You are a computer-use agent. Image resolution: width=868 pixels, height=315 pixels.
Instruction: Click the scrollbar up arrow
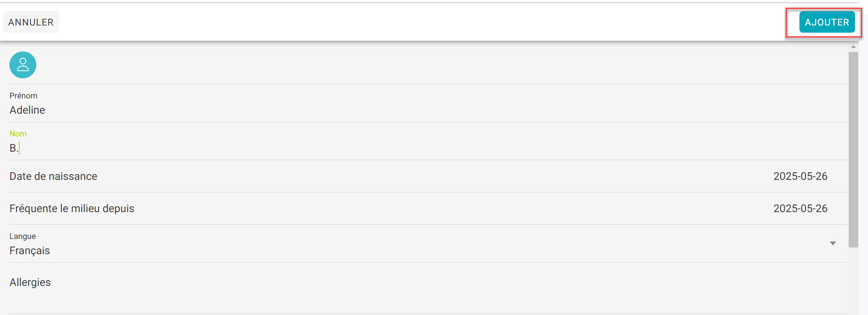pos(853,47)
